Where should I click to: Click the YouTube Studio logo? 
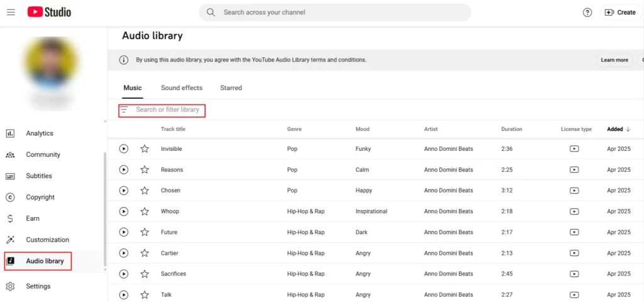(49, 13)
